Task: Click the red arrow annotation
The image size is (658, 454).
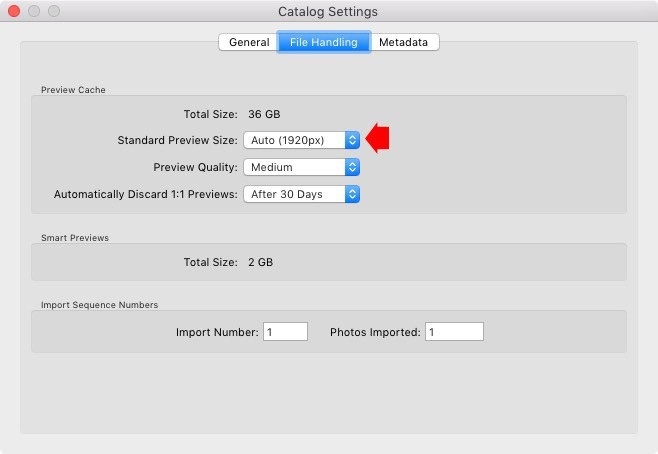Action: click(377, 139)
